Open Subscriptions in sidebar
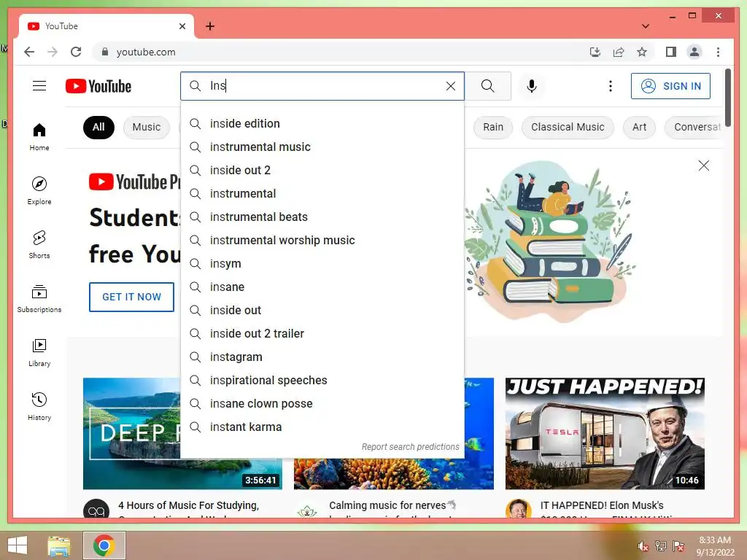 [39, 298]
